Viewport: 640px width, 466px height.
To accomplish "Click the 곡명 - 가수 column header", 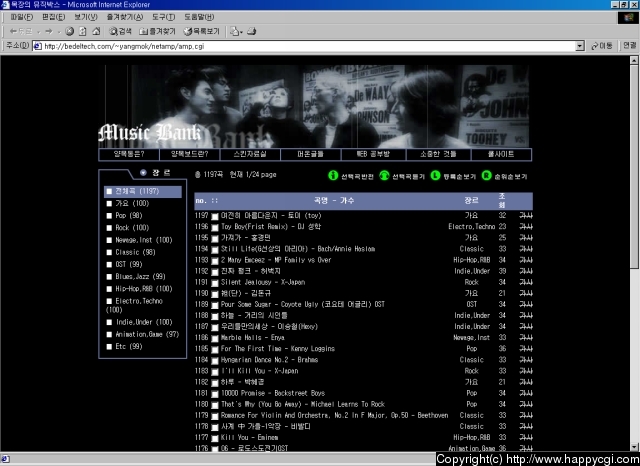I will click(x=334, y=200).
